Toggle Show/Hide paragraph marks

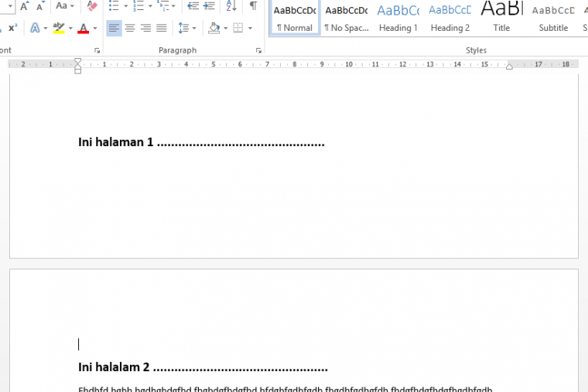pos(253,6)
